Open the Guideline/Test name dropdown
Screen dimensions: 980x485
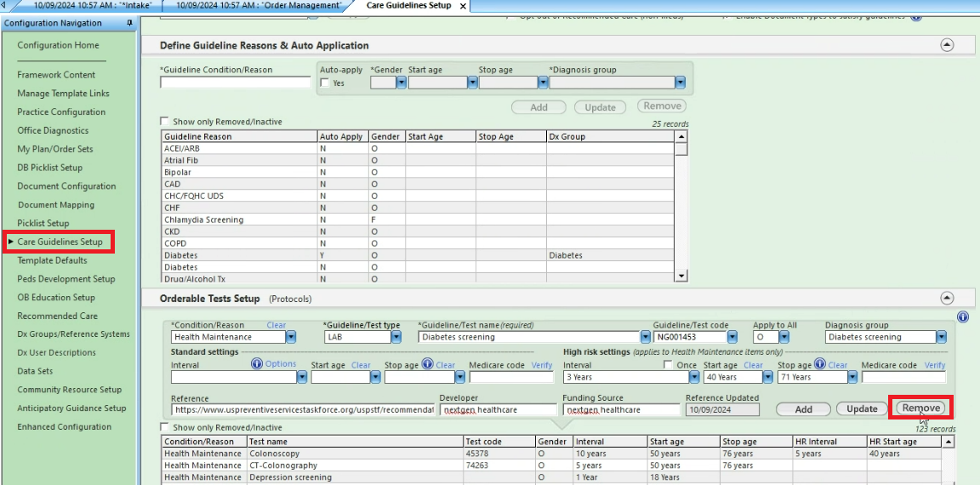(646, 337)
